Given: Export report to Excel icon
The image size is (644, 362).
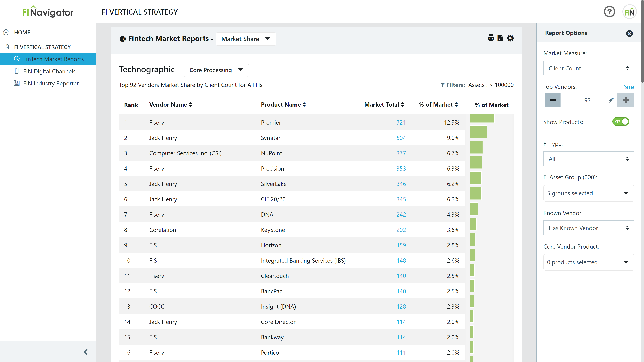Looking at the screenshot, I should (500, 38).
